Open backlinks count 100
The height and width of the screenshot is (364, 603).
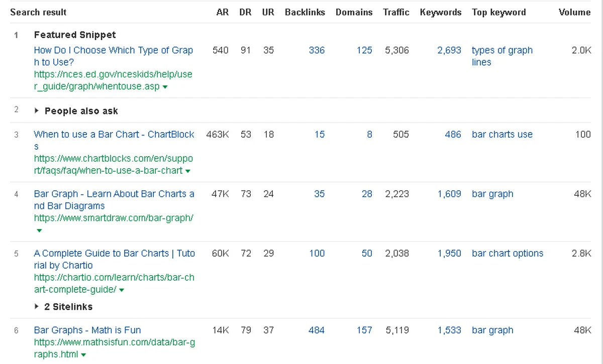pos(317,253)
